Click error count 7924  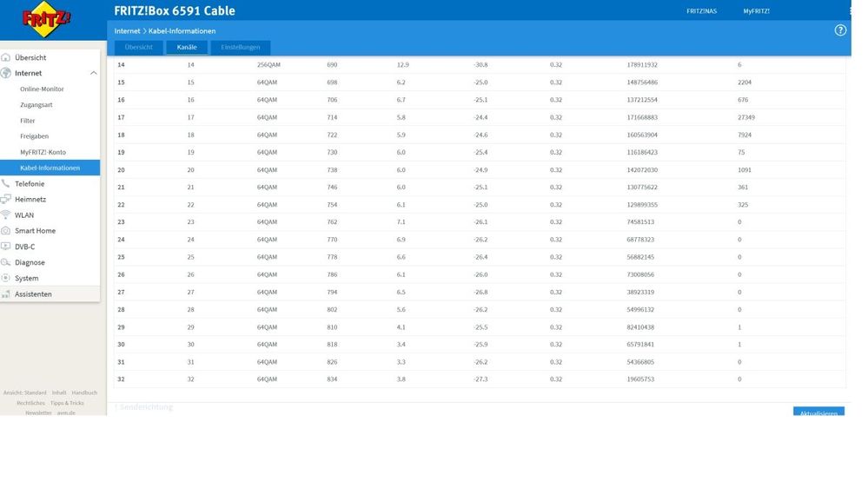(x=745, y=135)
